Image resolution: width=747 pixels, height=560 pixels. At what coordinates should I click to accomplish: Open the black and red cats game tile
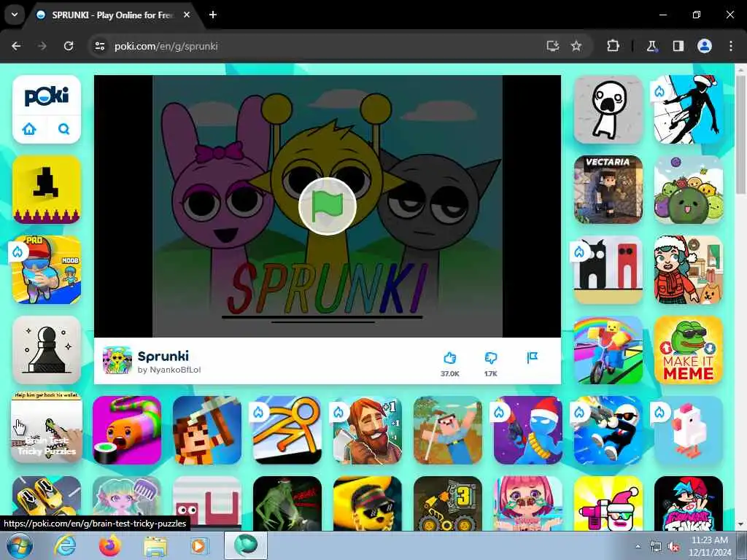point(608,270)
